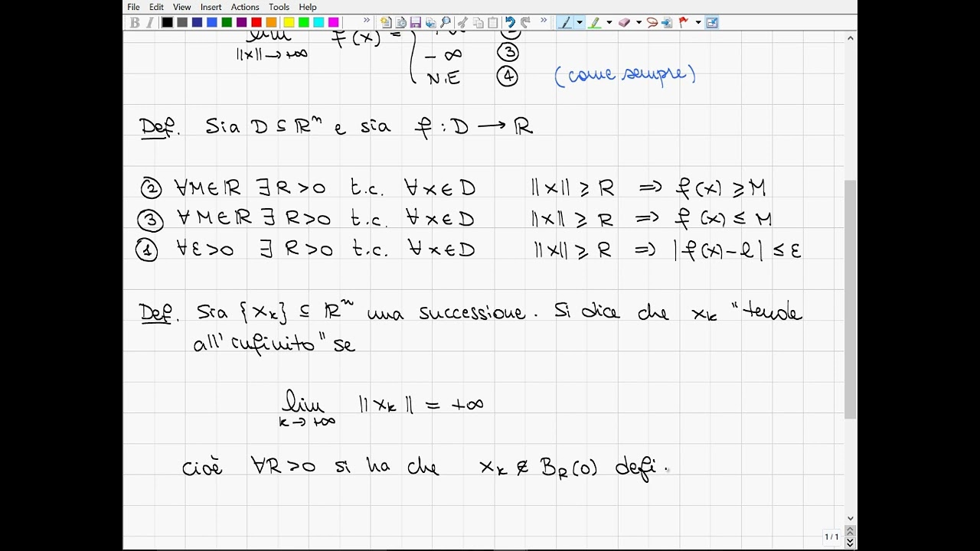
Task: Click the Italic formatting button
Action: [150, 22]
